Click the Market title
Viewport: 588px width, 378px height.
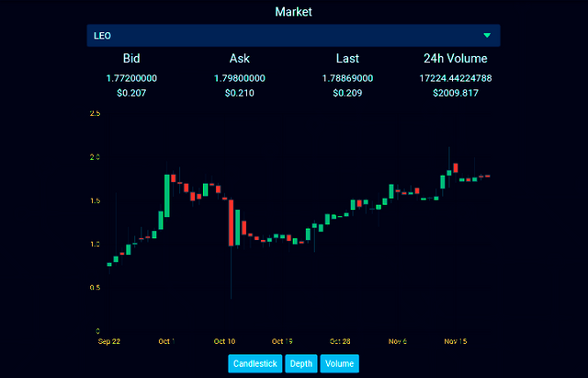pyautogui.click(x=294, y=12)
